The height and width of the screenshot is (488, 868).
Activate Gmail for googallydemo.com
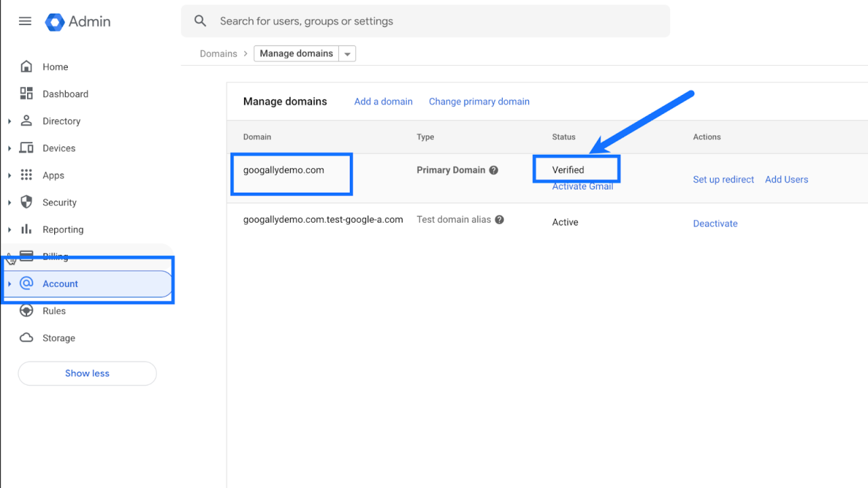click(583, 185)
